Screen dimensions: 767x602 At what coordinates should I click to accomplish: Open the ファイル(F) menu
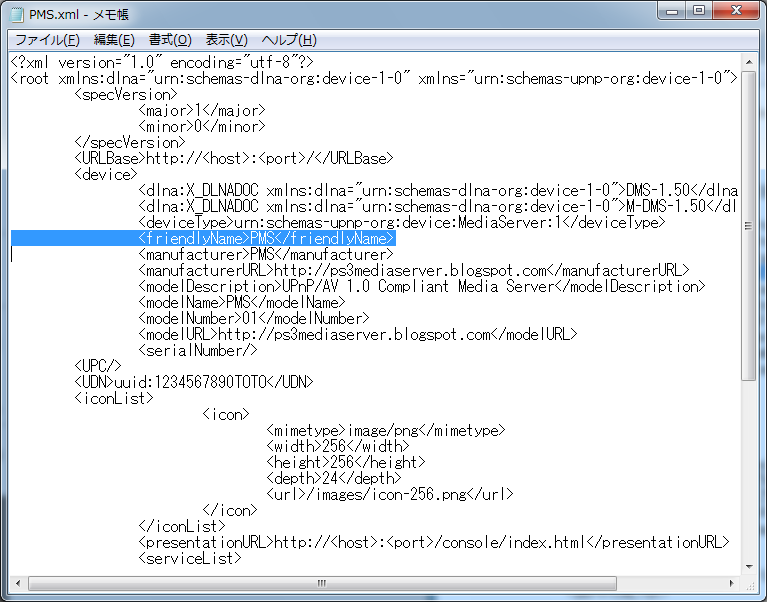47,40
